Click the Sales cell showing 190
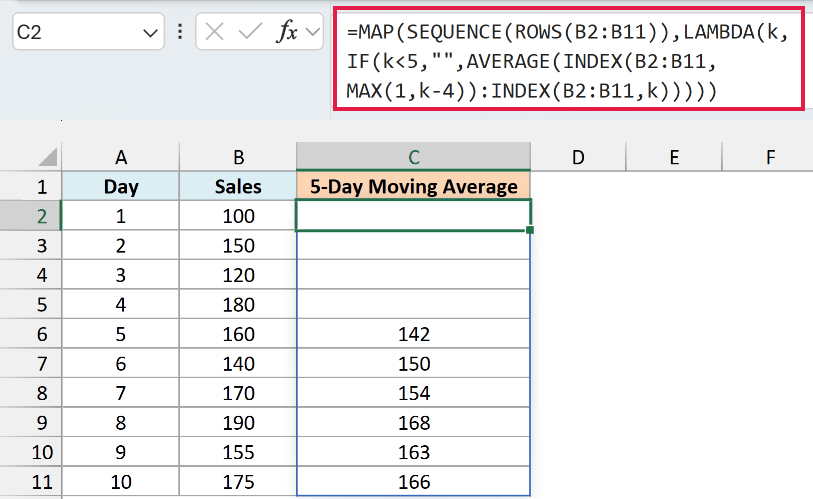Viewport: 813px width, 499px height. pyautogui.click(x=238, y=423)
